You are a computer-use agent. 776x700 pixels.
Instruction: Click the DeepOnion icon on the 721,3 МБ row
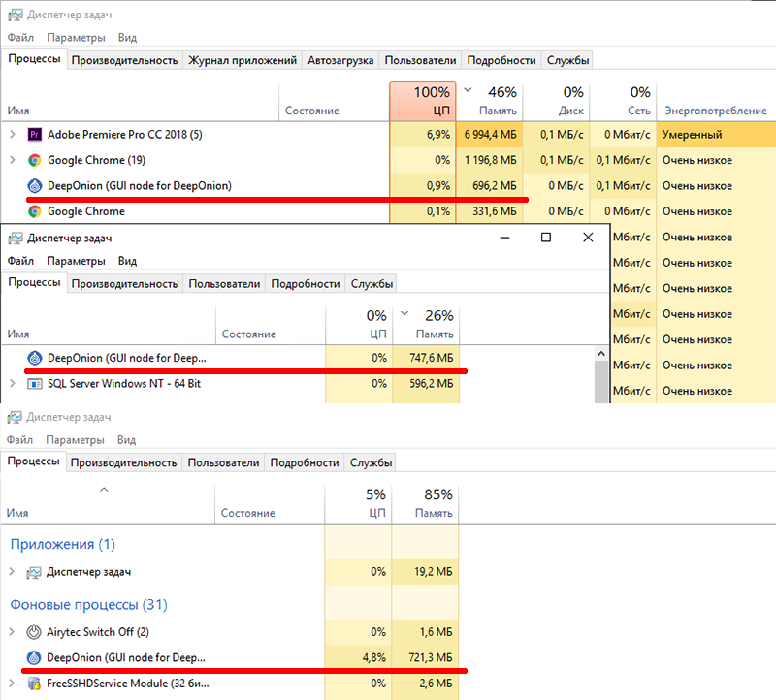[x=33, y=657]
